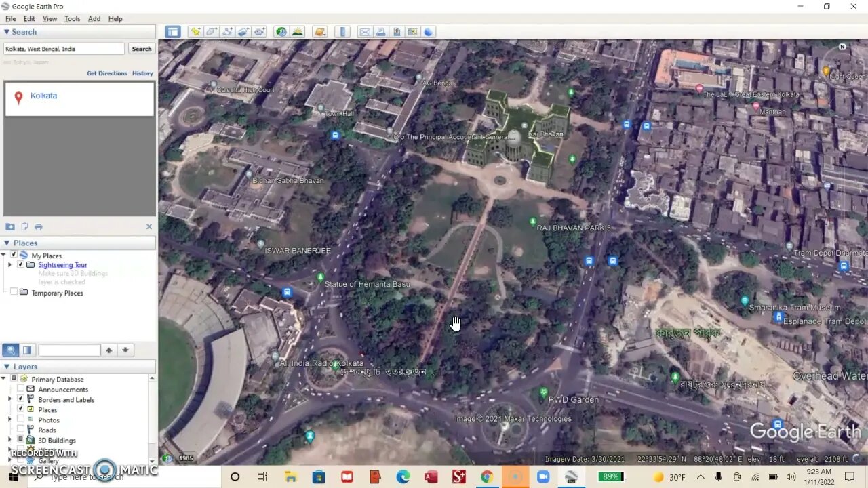Viewport: 868px width, 488px height.
Task: Print search results icon
Action: (x=38, y=227)
